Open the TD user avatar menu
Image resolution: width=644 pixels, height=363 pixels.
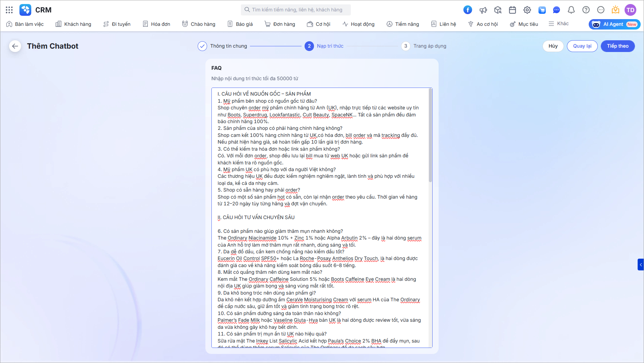[630, 10]
